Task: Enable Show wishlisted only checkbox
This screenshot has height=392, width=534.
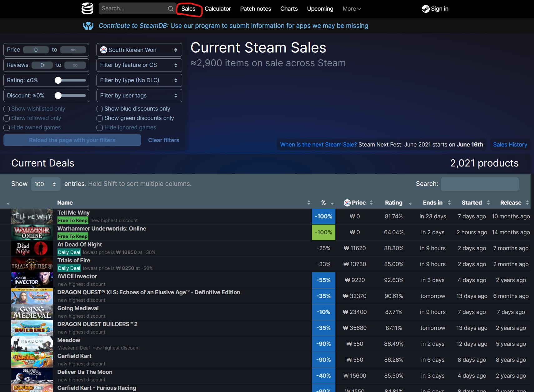Action: pyautogui.click(x=7, y=109)
